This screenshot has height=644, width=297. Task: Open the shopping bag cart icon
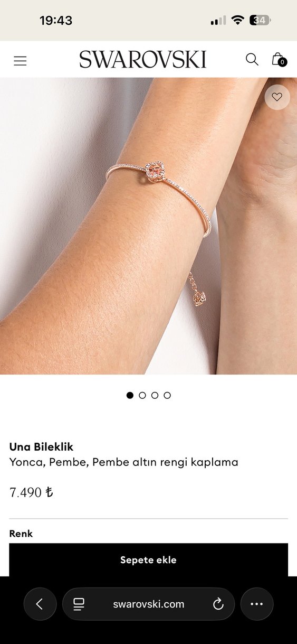(x=279, y=60)
